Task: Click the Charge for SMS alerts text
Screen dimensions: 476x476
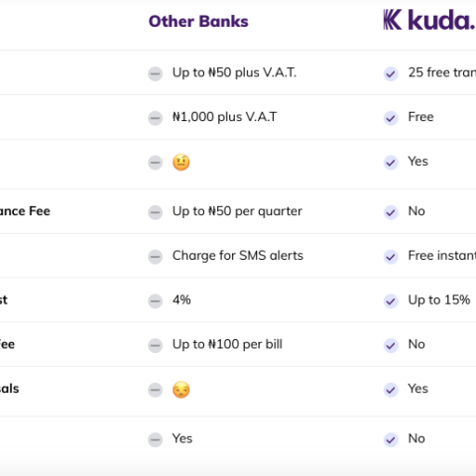Action: (x=238, y=256)
